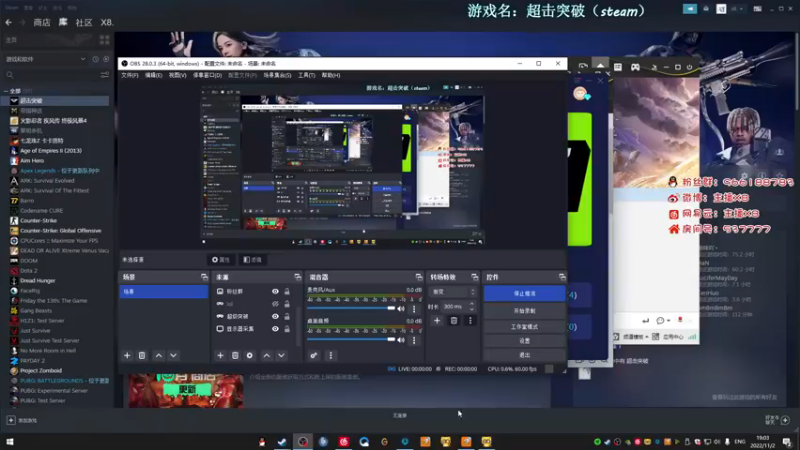Image resolution: width=800 pixels, height=450 pixels.
Task: Delete selected scene with Scenes panel trash icon
Action: 142,355
